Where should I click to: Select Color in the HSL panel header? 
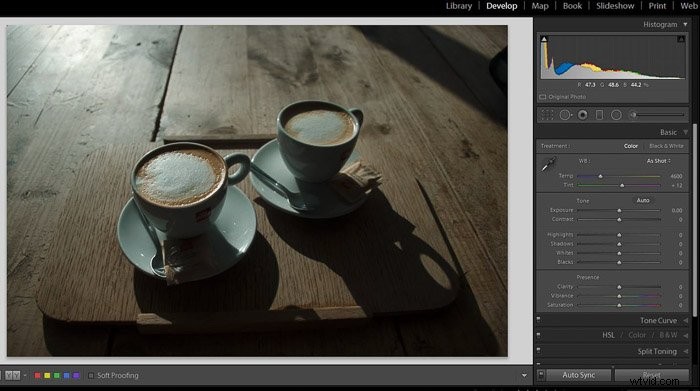tap(637, 335)
